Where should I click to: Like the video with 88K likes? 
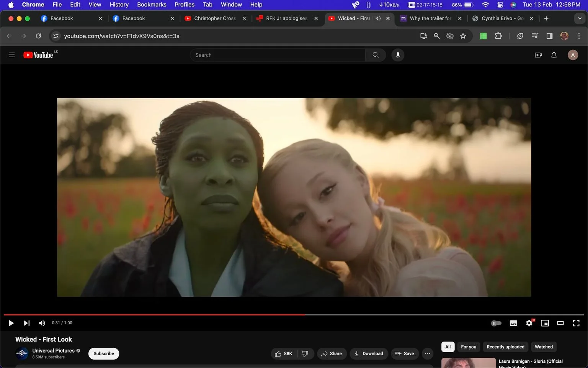coord(284,353)
